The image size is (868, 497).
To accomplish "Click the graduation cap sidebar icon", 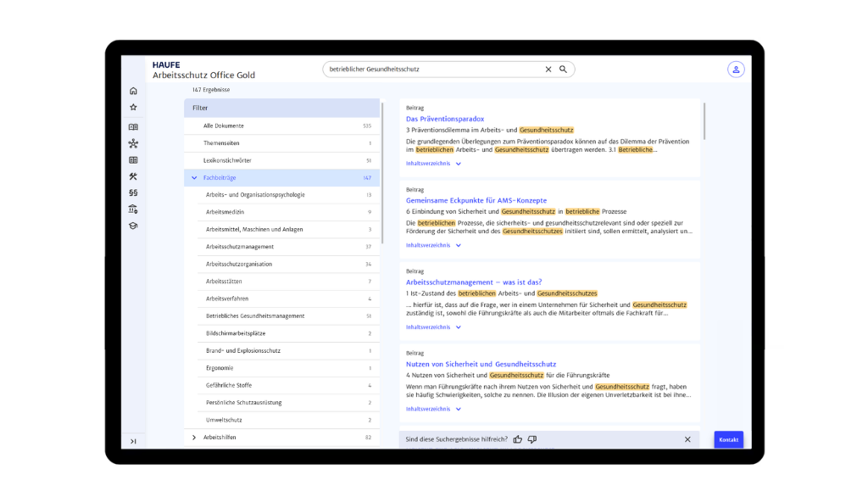I will point(133,226).
